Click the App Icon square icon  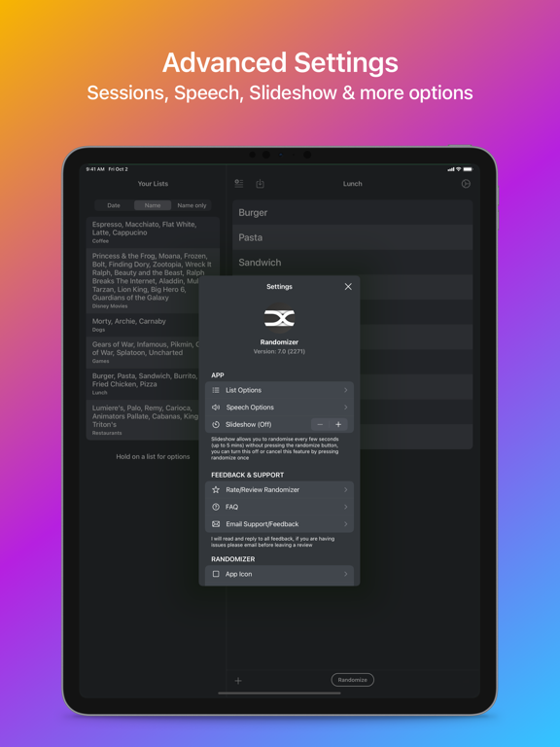click(216, 574)
